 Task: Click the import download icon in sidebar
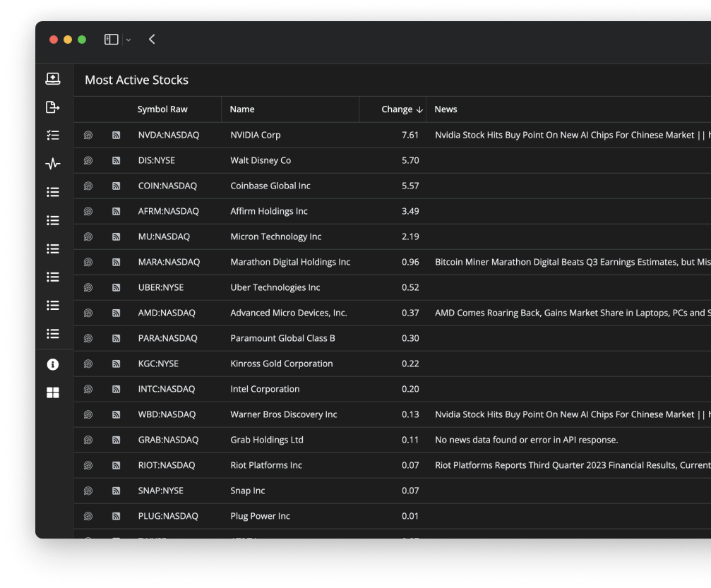52,78
